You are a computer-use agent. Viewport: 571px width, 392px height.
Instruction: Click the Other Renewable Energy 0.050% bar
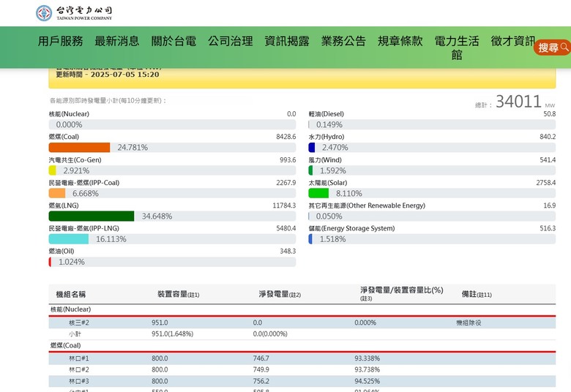click(x=432, y=216)
